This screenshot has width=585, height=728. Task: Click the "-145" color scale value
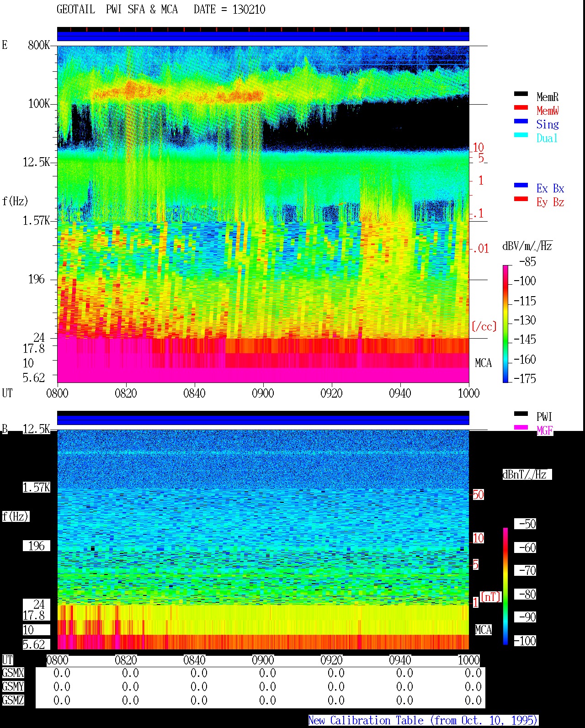(525, 340)
